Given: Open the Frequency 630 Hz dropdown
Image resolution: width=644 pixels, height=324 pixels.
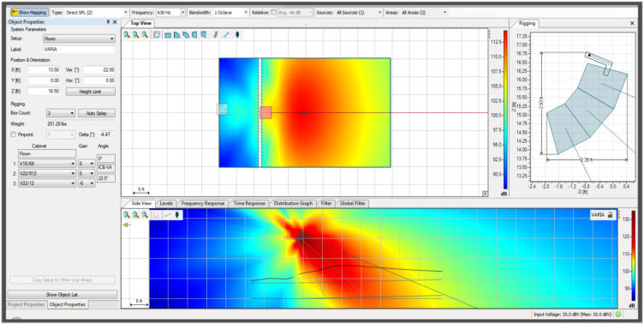Looking at the screenshot, I should click(x=171, y=12).
